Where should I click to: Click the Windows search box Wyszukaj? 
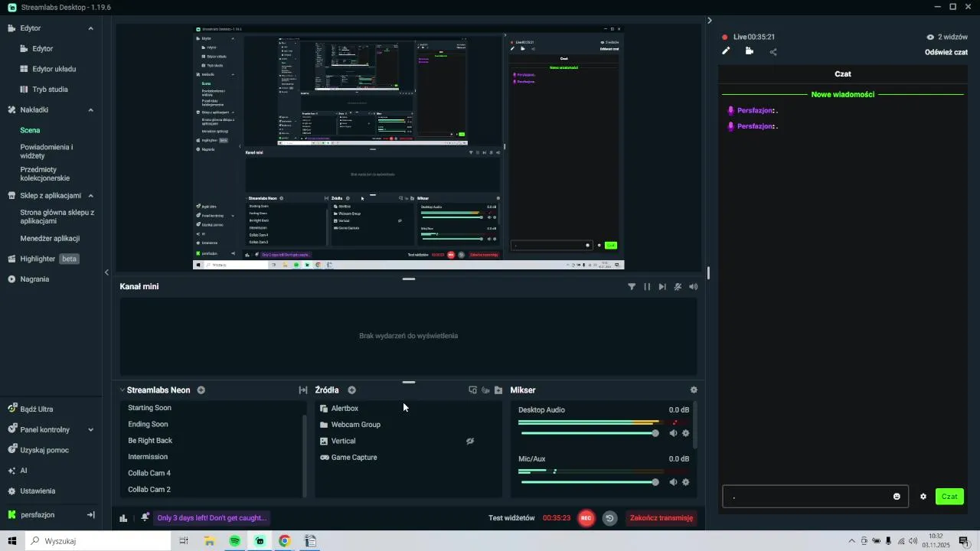coord(98,541)
